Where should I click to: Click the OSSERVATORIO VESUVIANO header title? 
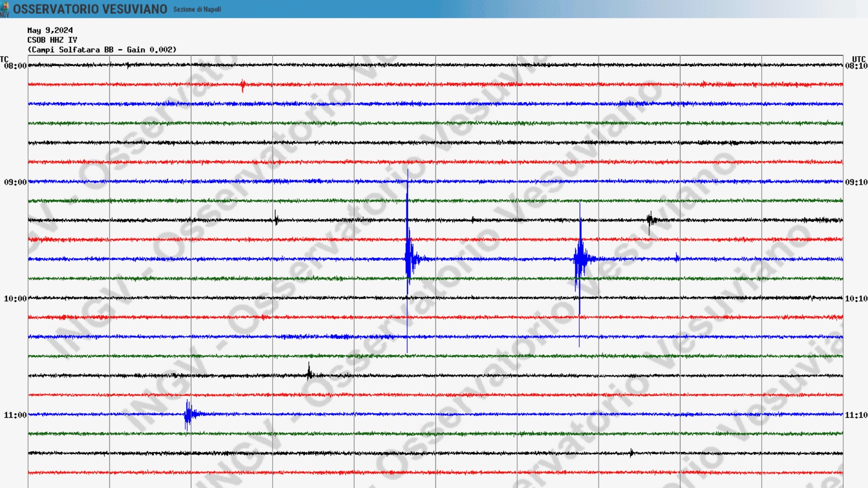(90, 9)
